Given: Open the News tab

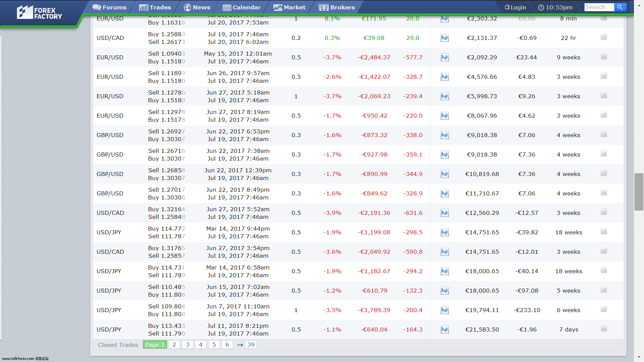Looking at the screenshot, I should (197, 7).
